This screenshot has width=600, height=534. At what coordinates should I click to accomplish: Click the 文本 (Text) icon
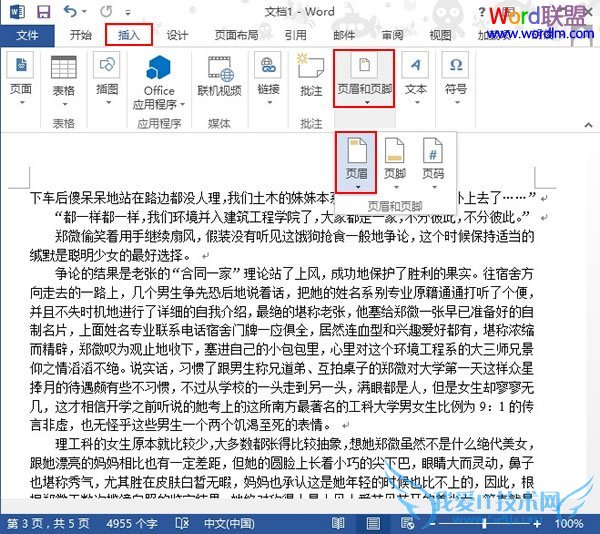click(415, 65)
